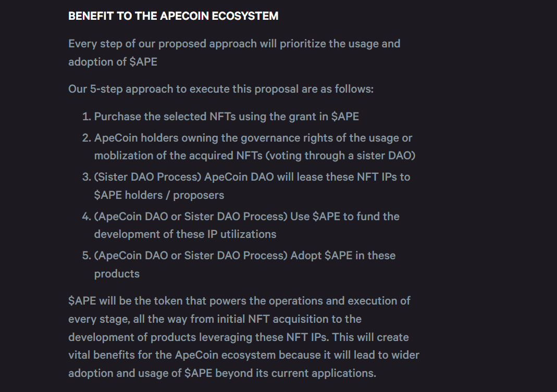The width and height of the screenshot is (557, 392).
Task: Click the word 'products' ending step 5
Action: [117, 274]
